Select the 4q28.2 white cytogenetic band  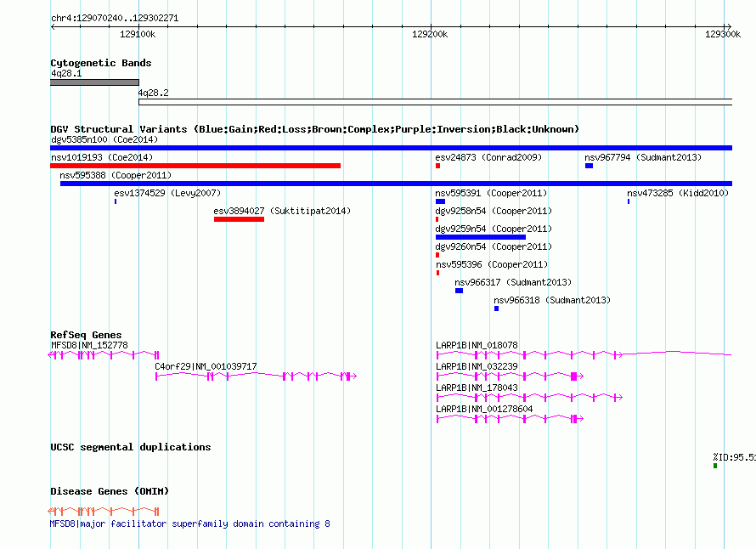pyautogui.click(x=436, y=102)
